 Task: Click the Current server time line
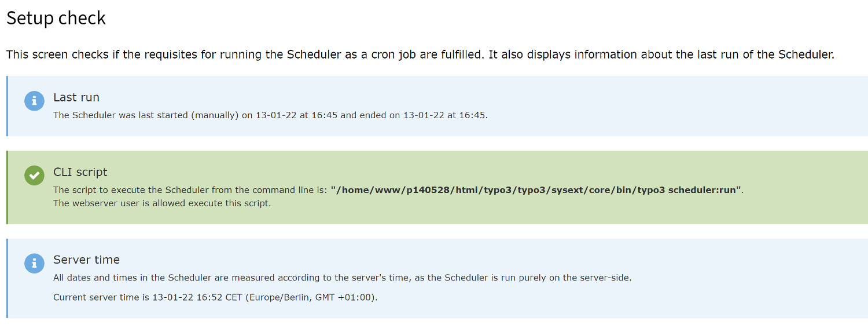pyautogui.click(x=215, y=297)
